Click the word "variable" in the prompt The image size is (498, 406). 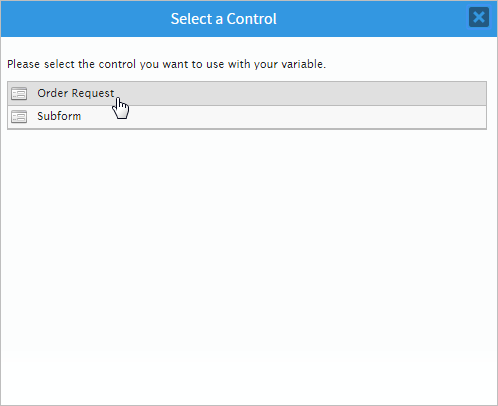click(303, 64)
